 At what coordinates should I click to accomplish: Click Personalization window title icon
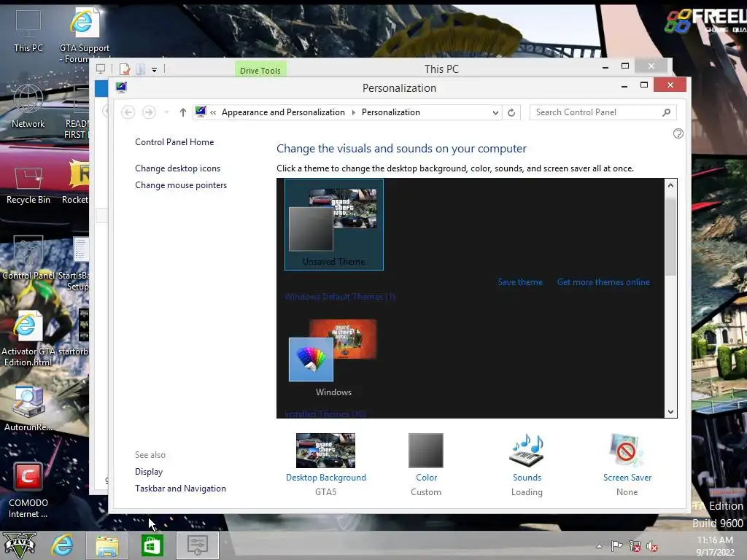(122, 87)
